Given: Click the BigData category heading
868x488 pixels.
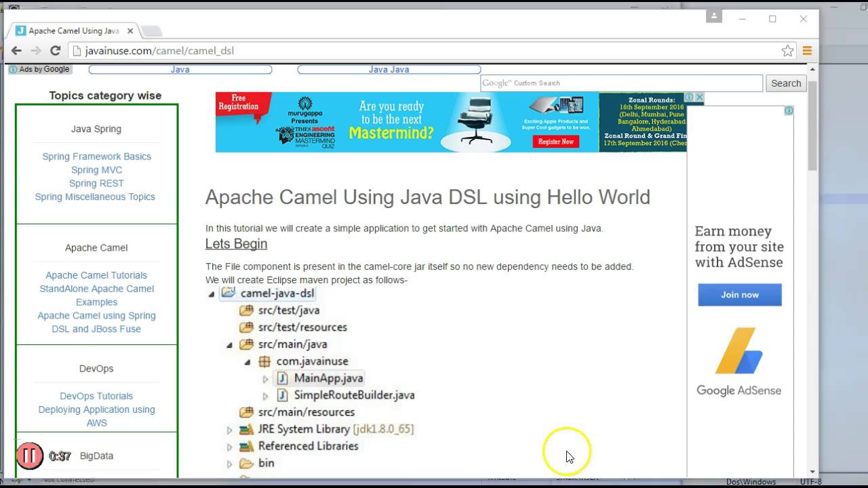Looking at the screenshot, I should click(x=96, y=456).
